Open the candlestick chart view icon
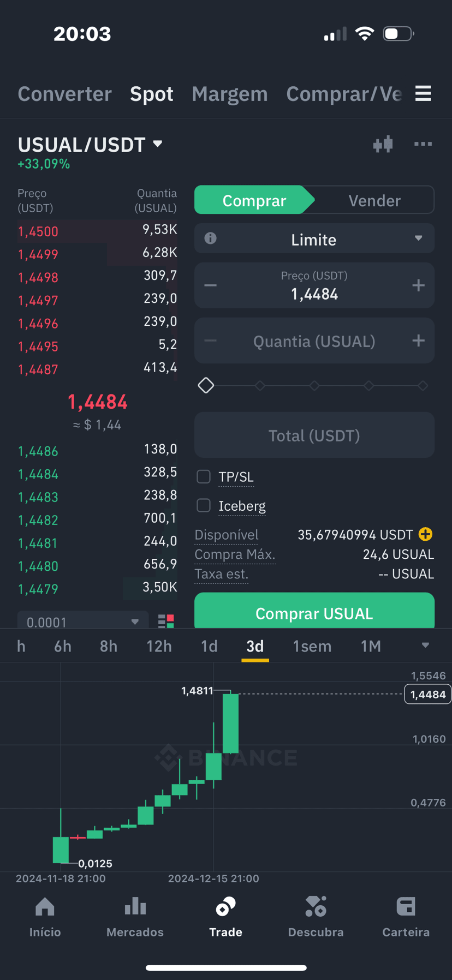 383,144
